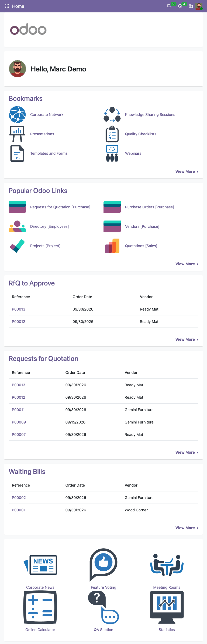The height and width of the screenshot is (644, 207).
Task: Click the Vendors [Purchase] icon
Action: pos(112,226)
